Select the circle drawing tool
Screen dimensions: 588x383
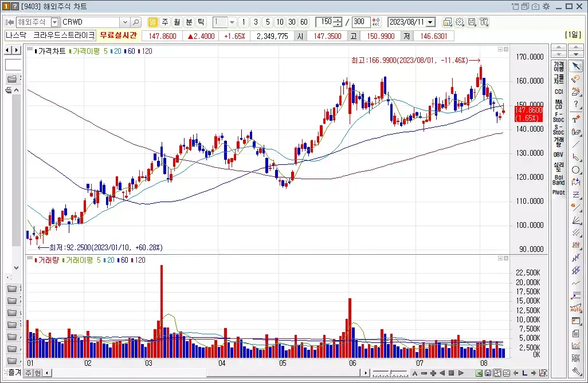pos(575,170)
